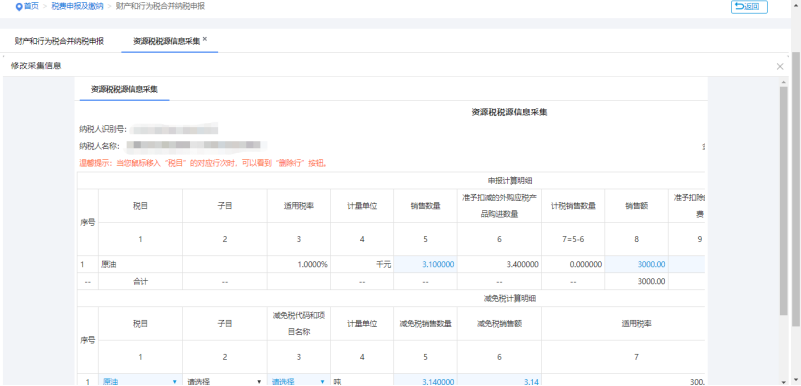801x386 pixels.
Task: Edit the 减免税销售数量 field showing 3.140000
Action: click(425, 381)
